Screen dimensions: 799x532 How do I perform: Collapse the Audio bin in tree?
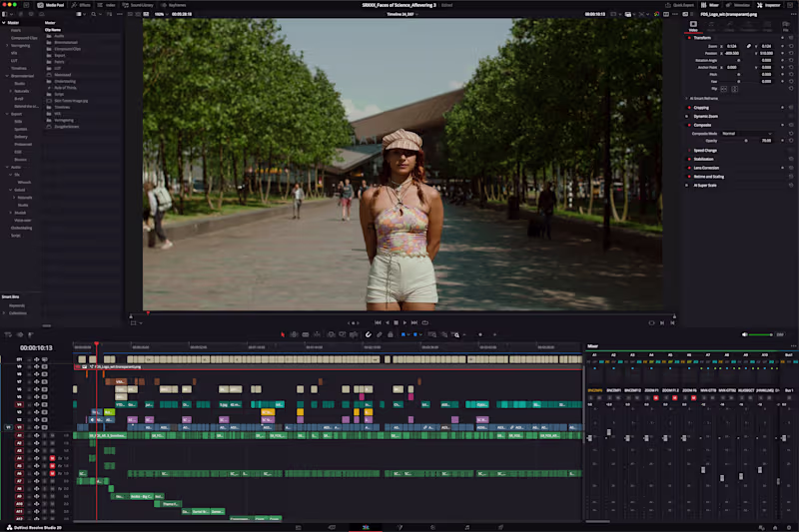pos(7,167)
